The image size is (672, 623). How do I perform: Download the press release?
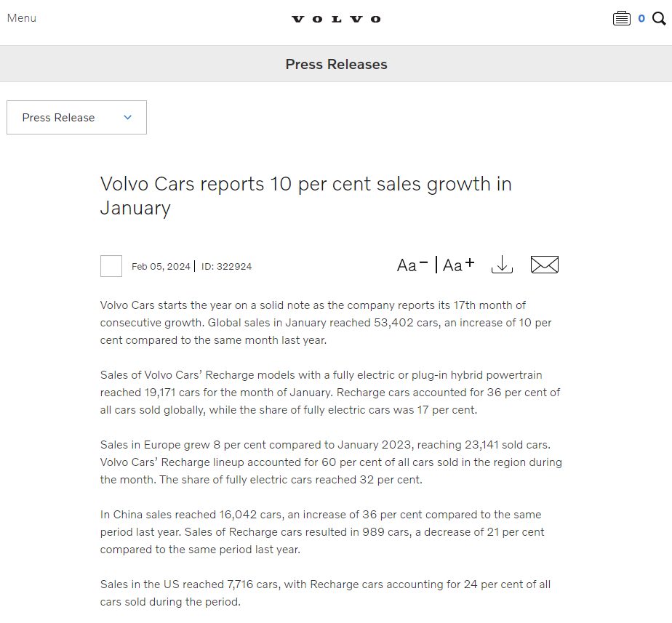pos(502,265)
